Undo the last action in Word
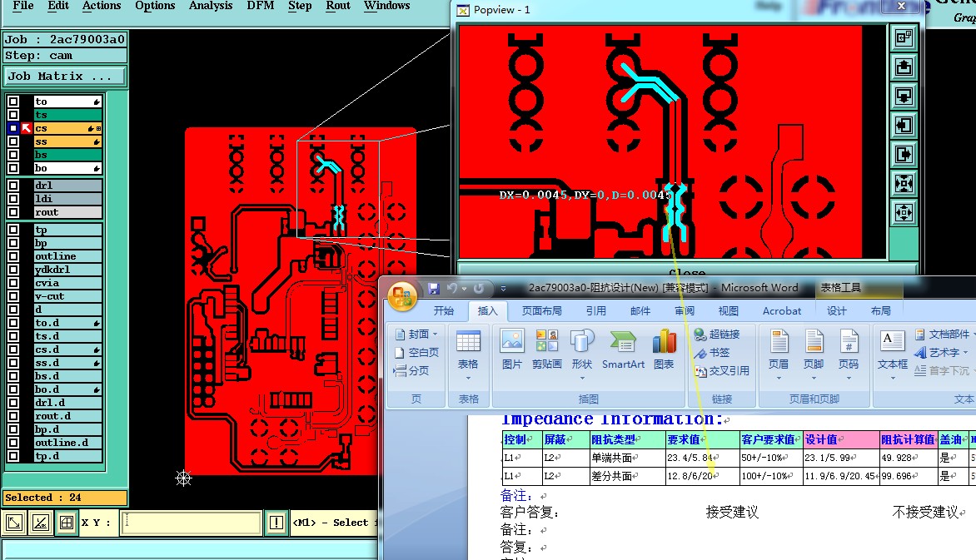Screen dimensions: 976x560 tap(452, 289)
